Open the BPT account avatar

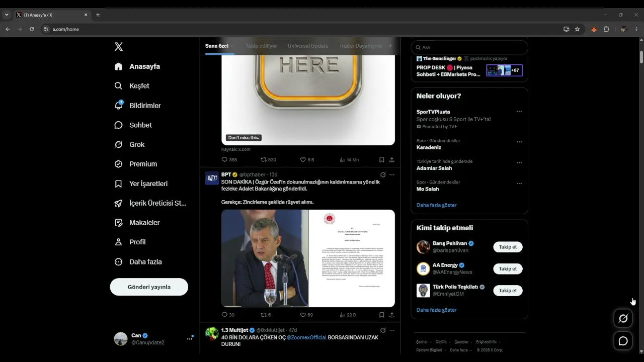point(212,178)
